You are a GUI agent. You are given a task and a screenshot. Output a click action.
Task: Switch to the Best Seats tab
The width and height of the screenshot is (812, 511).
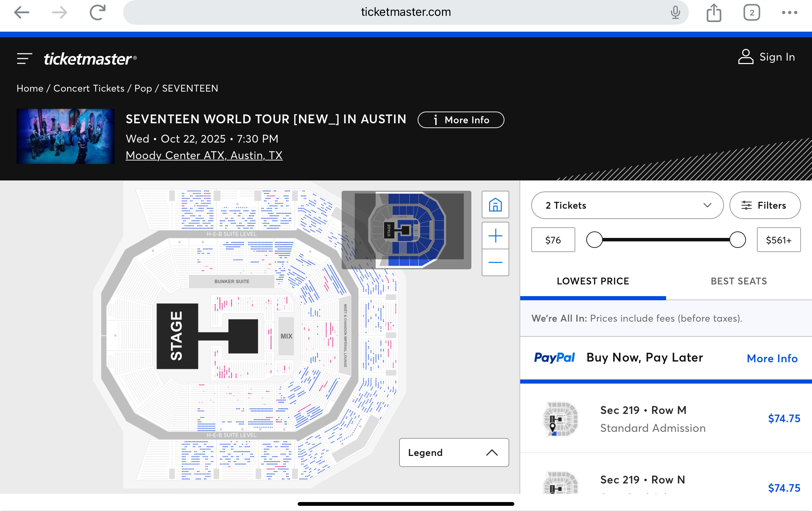coord(739,281)
